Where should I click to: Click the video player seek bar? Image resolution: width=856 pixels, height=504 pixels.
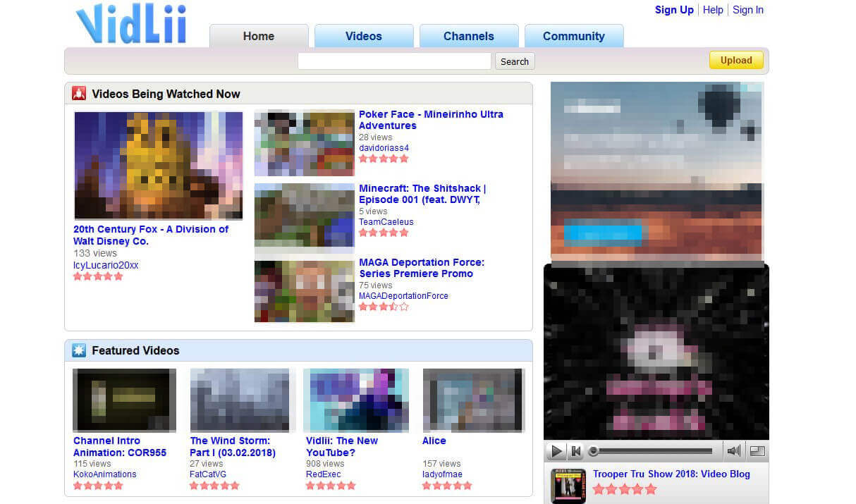click(654, 451)
